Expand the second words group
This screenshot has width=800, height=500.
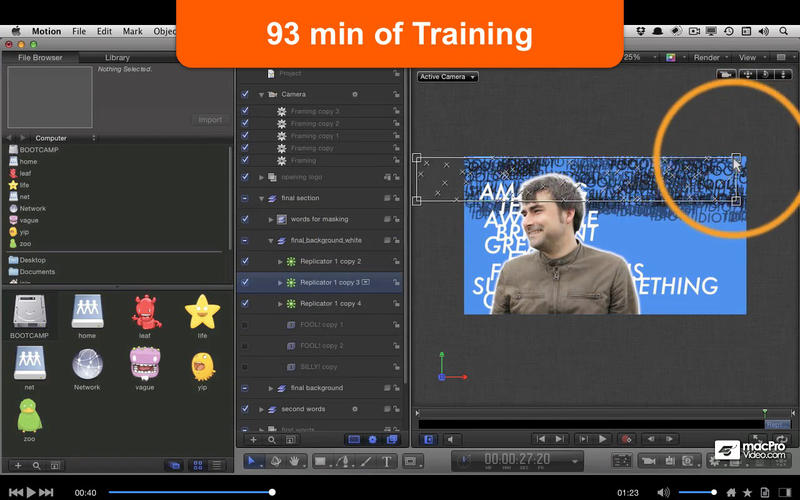click(x=262, y=409)
